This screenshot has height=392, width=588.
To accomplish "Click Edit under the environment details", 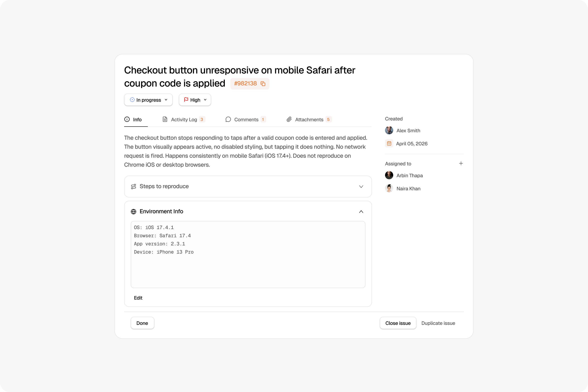I will coord(138,298).
